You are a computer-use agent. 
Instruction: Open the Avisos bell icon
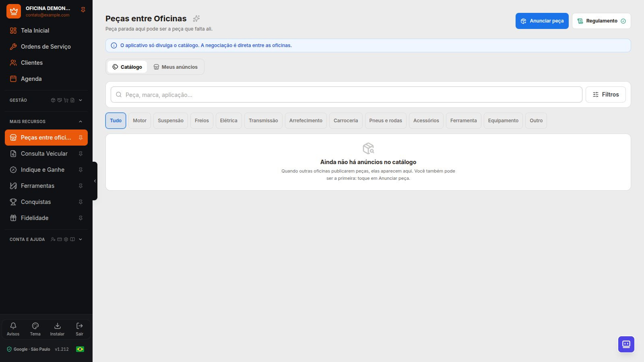pyautogui.click(x=13, y=326)
